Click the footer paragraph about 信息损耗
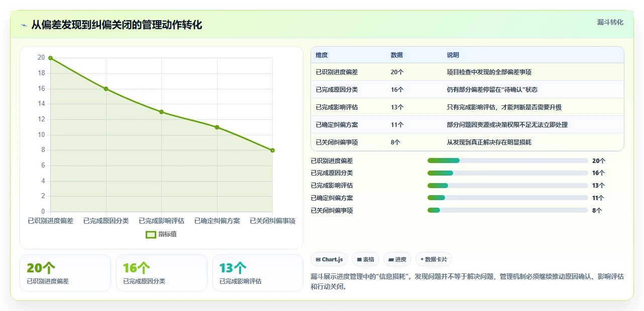Image resolution: width=644 pixels, height=311 pixels. coord(467,282)
